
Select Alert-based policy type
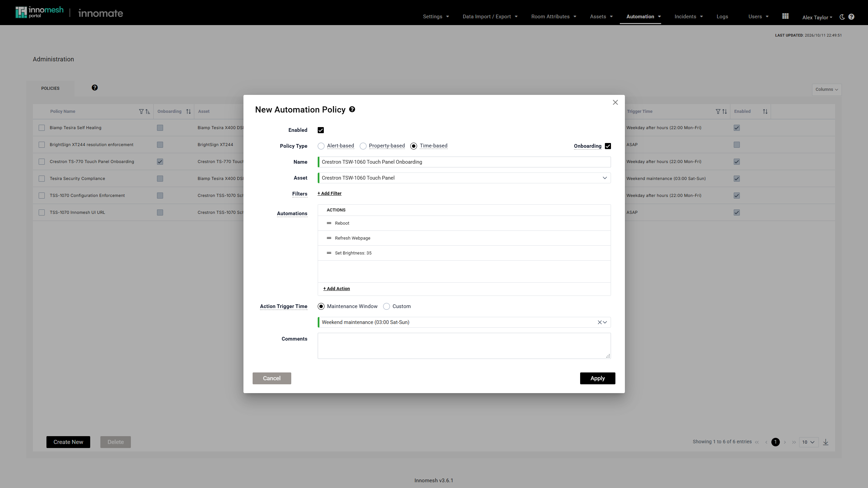tap(321, 146)
